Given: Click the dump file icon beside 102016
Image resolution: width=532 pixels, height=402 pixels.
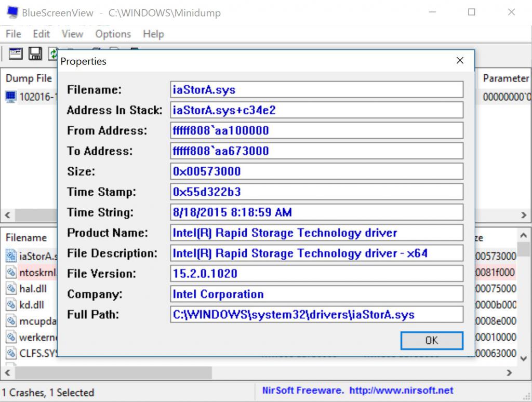Looking at the screenshot, I should coord(10,97).
